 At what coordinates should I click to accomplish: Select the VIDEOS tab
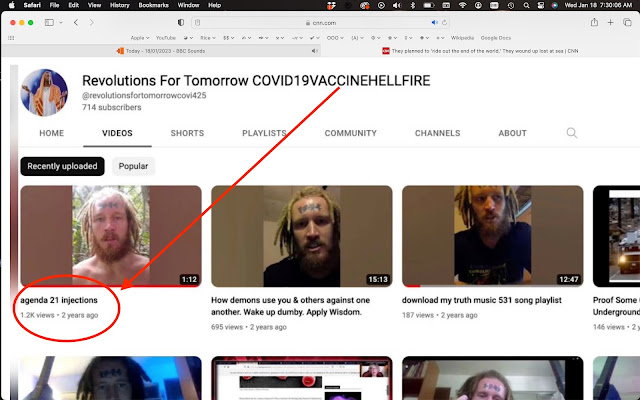click(x=117, y=133)
